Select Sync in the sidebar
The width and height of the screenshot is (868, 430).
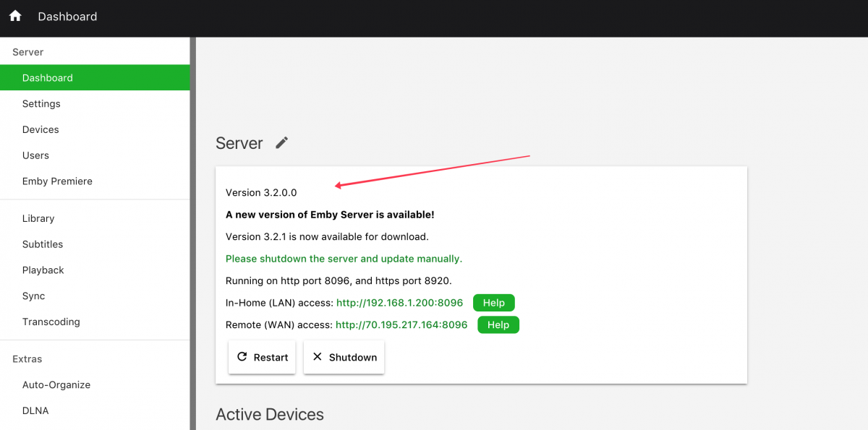[x=33, y=296]
